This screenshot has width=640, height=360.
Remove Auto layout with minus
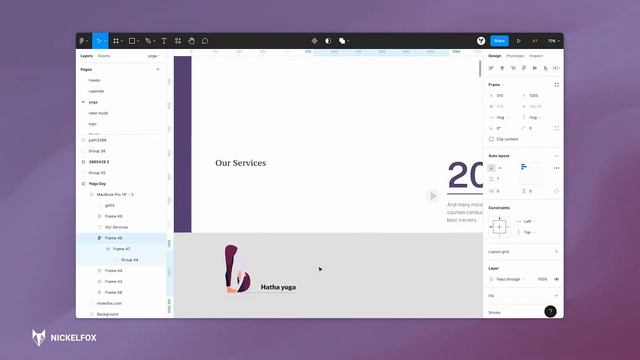pos(556,156)
